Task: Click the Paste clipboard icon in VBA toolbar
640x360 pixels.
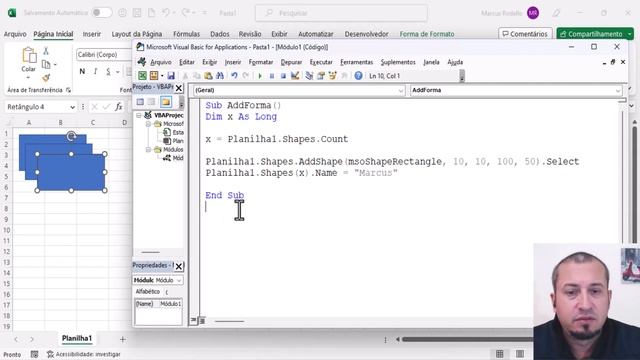Action: pos(208,76)
